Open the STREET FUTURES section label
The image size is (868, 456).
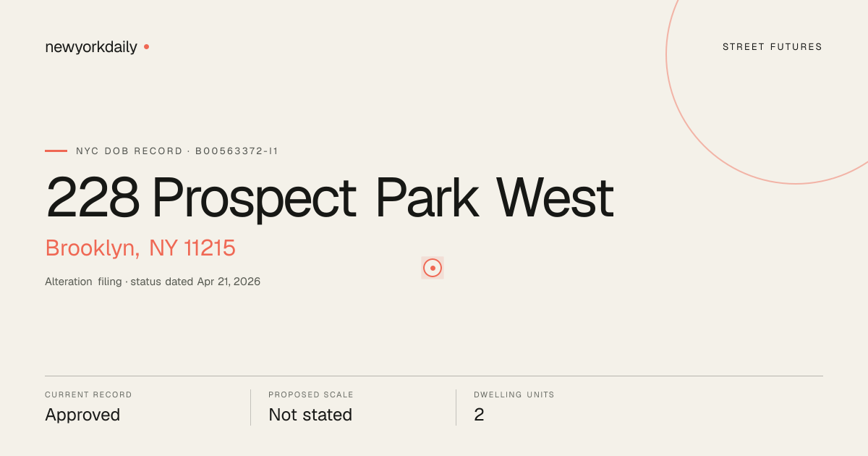(x=773, y=47)
